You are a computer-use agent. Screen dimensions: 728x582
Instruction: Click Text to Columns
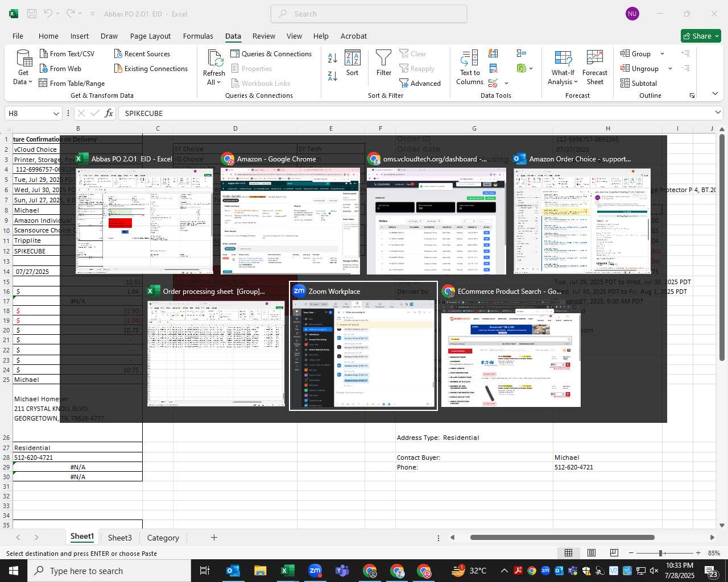(x=470, y=68)
